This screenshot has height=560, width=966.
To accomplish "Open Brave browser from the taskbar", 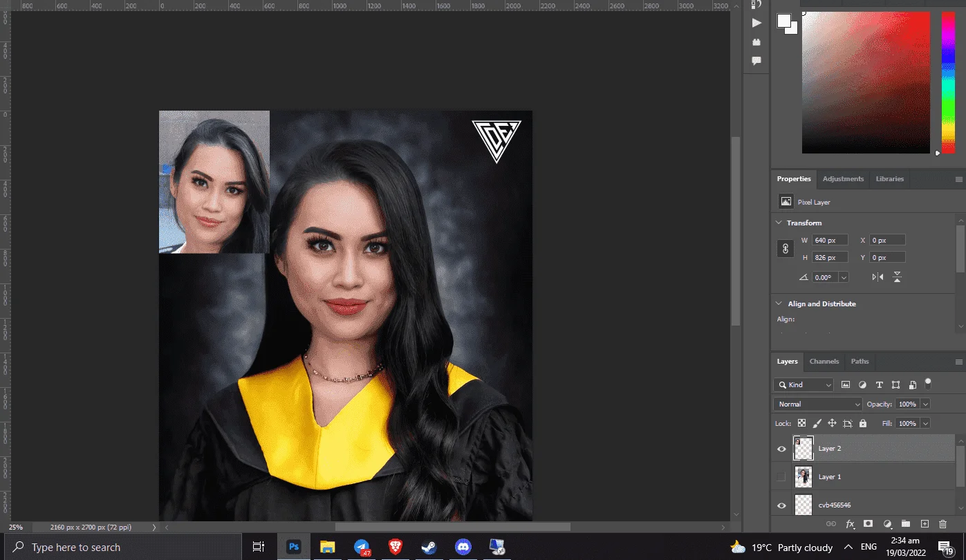I will tap(395, 547).
